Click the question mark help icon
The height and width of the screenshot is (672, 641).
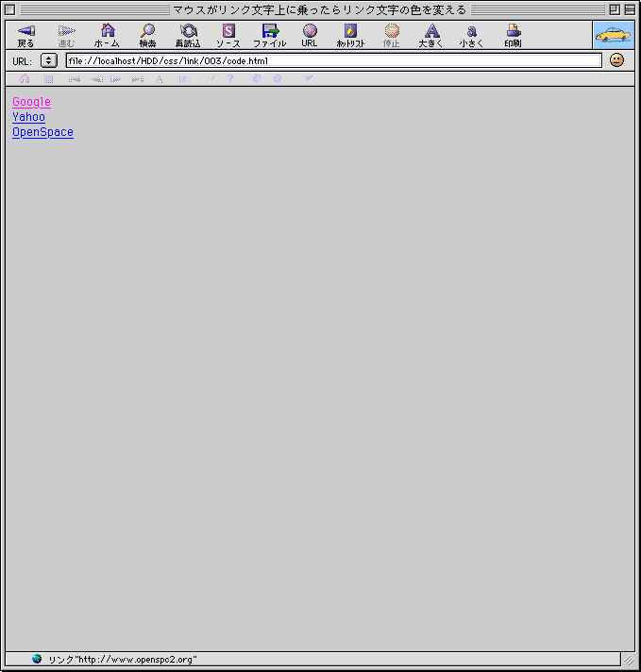point(230,78)
